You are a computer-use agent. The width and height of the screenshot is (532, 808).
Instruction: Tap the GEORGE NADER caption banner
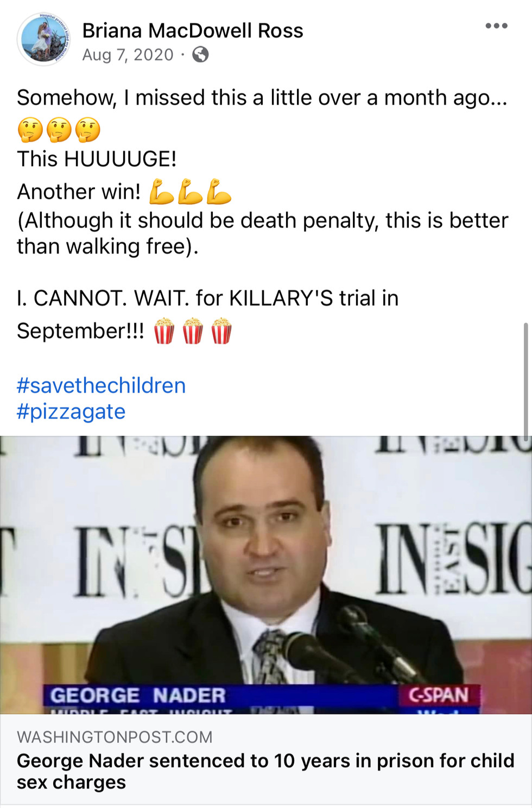(x=138, y=696)
